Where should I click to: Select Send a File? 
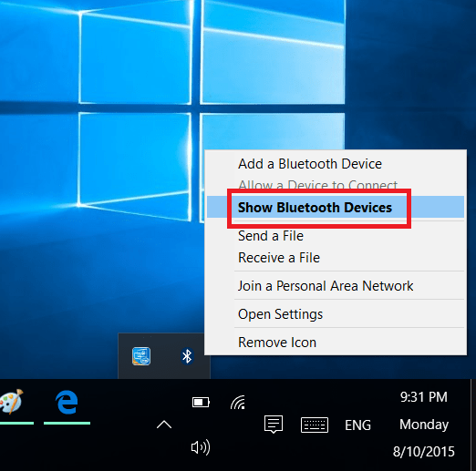(336, 236)
